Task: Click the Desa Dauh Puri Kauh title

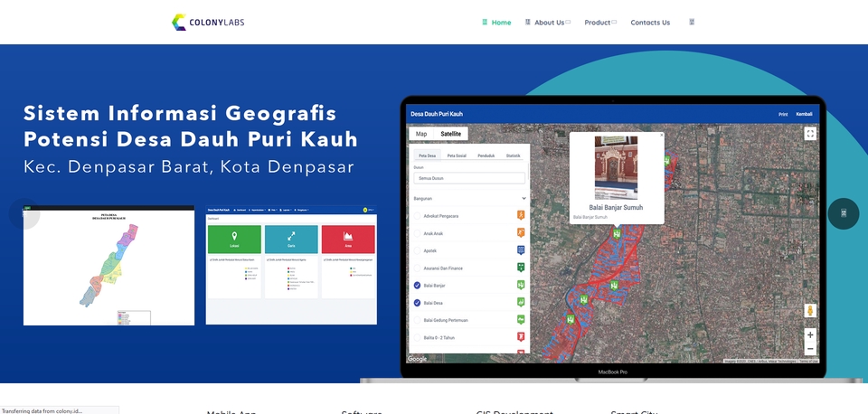Action: 437,114
